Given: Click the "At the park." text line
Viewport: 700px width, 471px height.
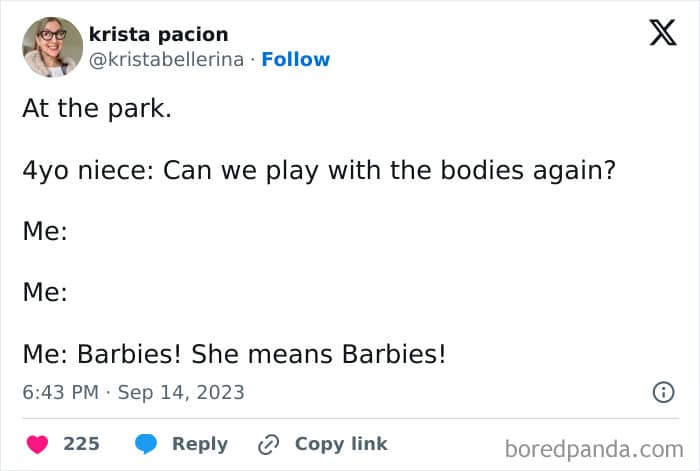Looking at the screenshot, I should (97, 109).
